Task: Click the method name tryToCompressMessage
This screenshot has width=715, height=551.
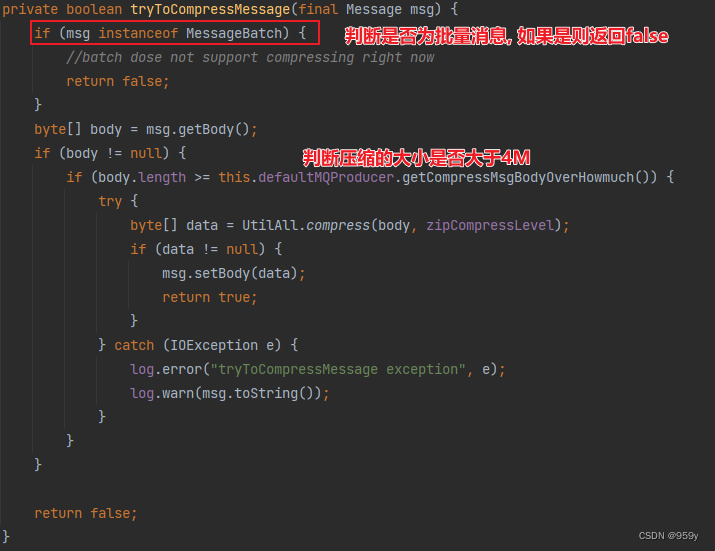Action: click(x=210, y=9)
